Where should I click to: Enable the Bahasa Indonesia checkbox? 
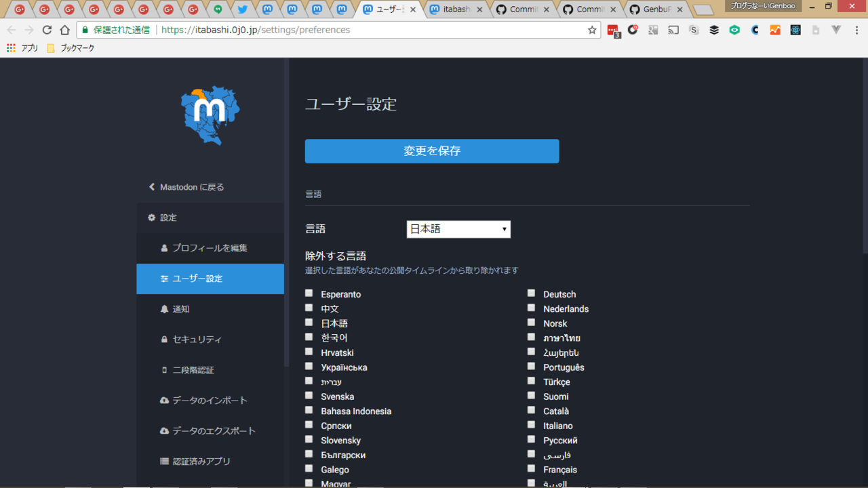(x=309, y=410)
